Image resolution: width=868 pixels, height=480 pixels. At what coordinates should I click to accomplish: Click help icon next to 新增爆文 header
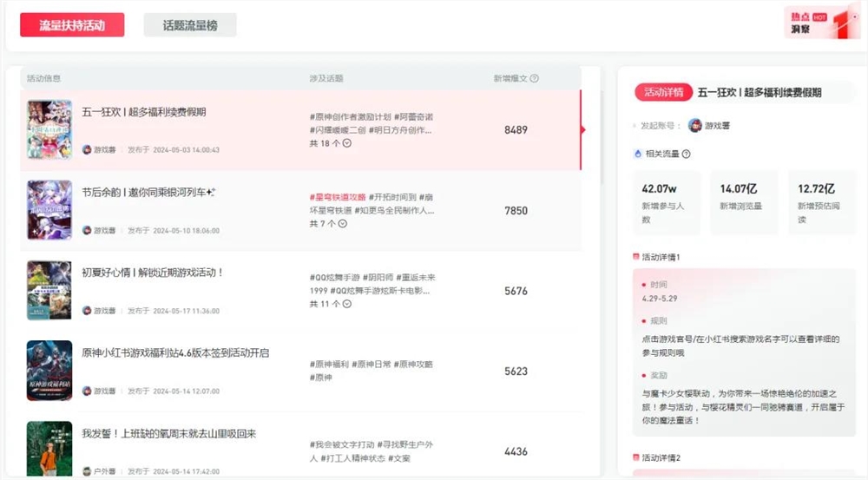(x=534, y=79)
